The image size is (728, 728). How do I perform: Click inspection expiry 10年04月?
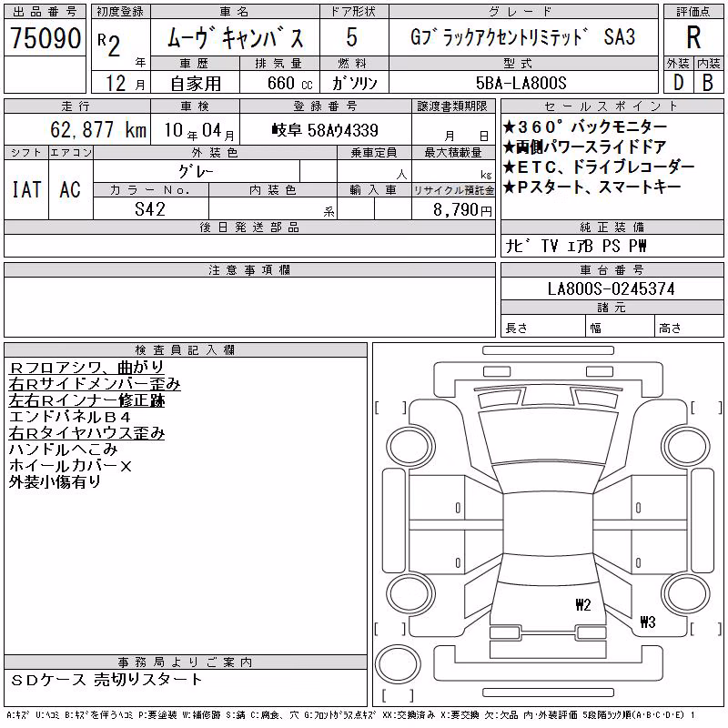(199, 130)
